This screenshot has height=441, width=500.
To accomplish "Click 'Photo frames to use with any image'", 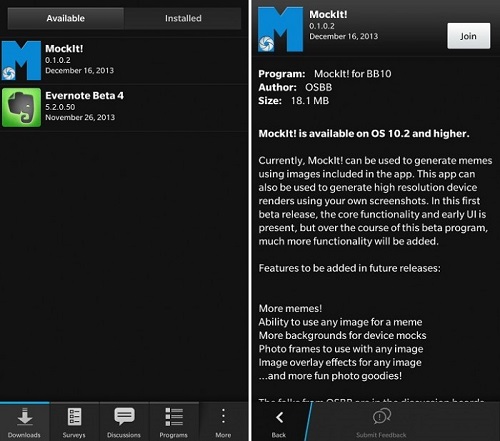I will pos(341,349).
